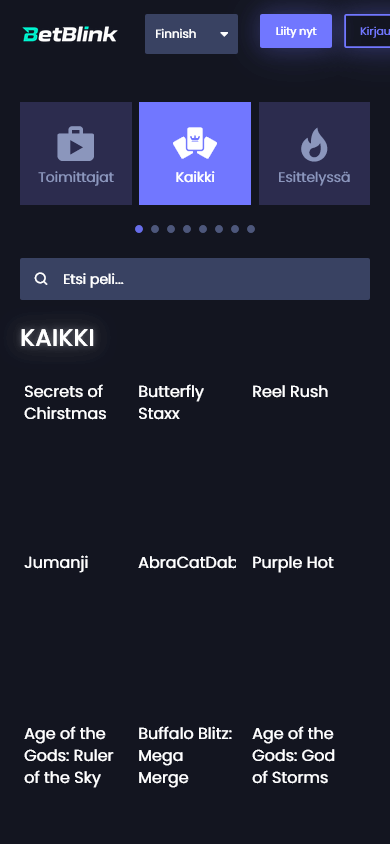Open Age of the Gods: God of Storms
The height and width of the screenshot is (844, 390).
coord(294,756)
